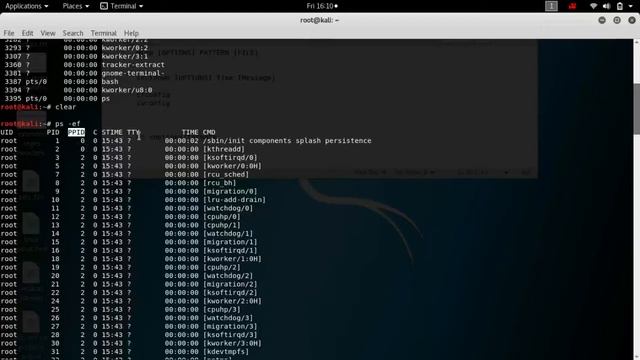640x360 pixels.
Task: Click the 'ps -ef' command text
Action: 68,124
